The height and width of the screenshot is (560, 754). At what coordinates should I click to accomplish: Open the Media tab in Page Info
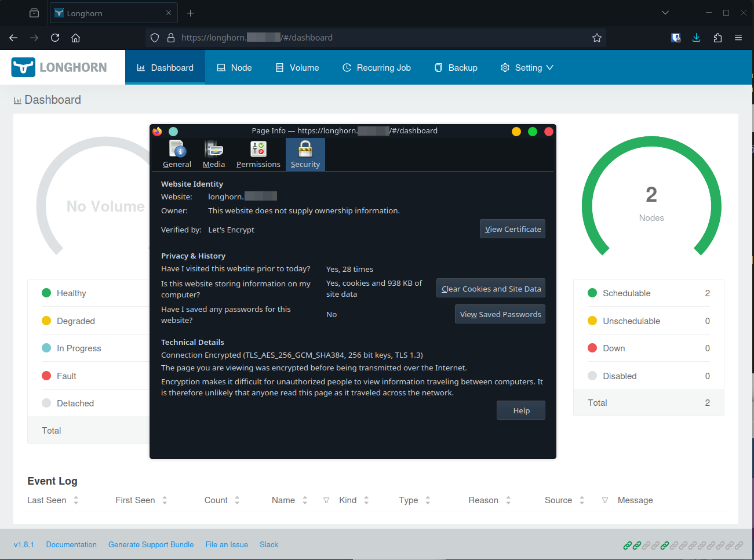[x=213, y=155]
